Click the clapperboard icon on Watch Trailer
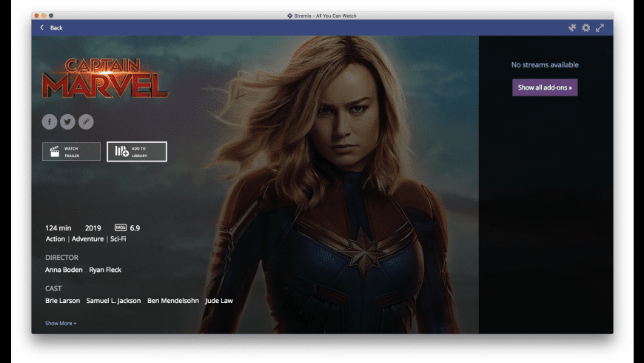This screenshot has width=644, height=363. click(55, 152)
